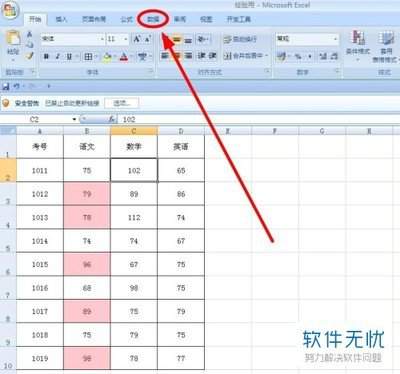Click the Save icon in quick access toolbar
The width and height of the screenshot is (400, 374).
(6, 86)
